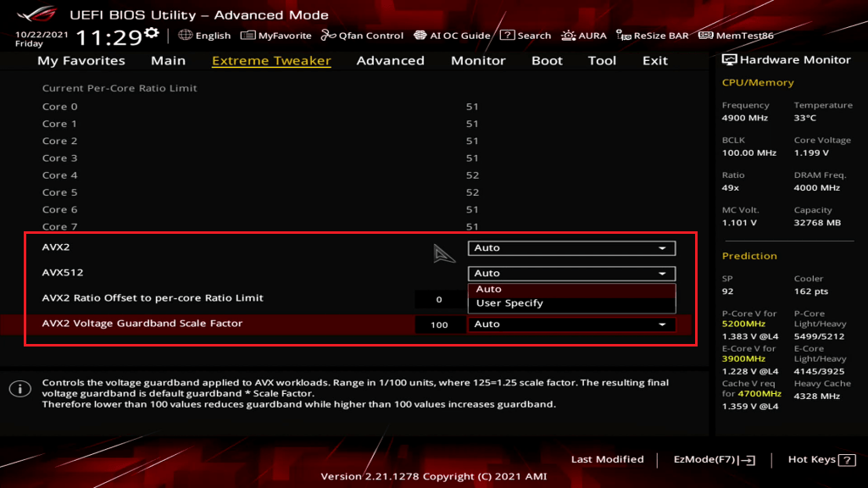Click Current Per-Core Ratio Limit heading
The image size is (868, 488).
tap(120, 88)
